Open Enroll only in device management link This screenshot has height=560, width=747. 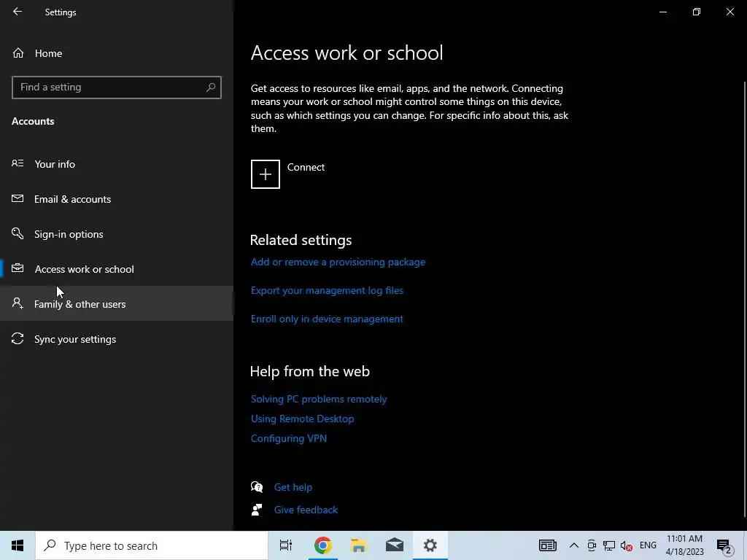(327, 319)
